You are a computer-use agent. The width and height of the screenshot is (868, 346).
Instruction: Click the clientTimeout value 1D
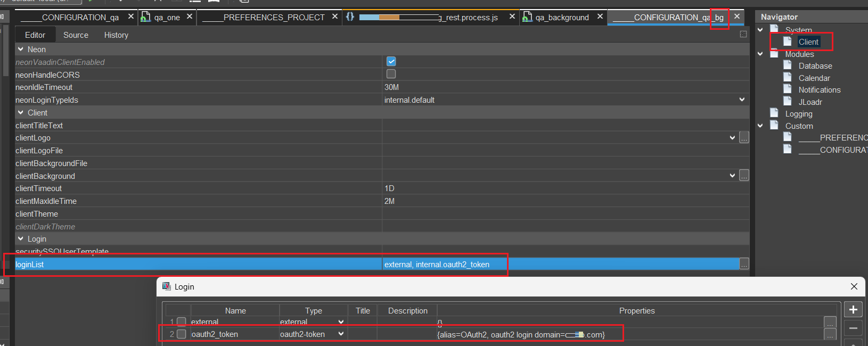point(389,188)
